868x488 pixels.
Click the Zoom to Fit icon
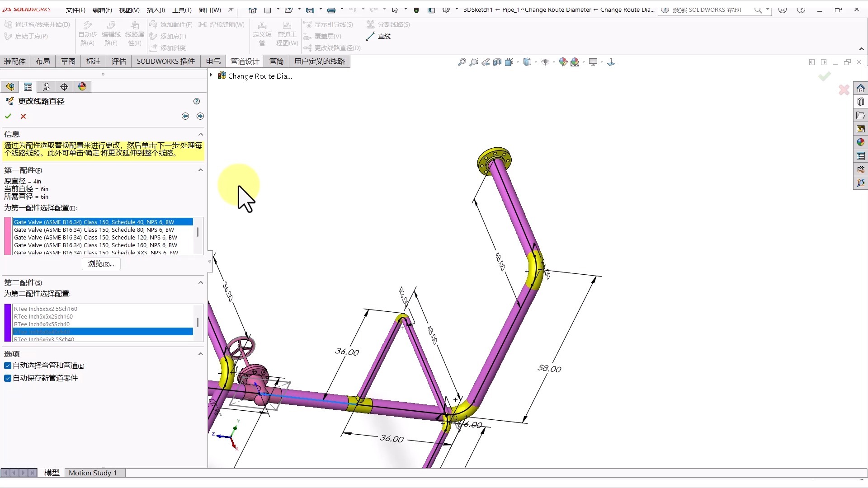point(461,61)
